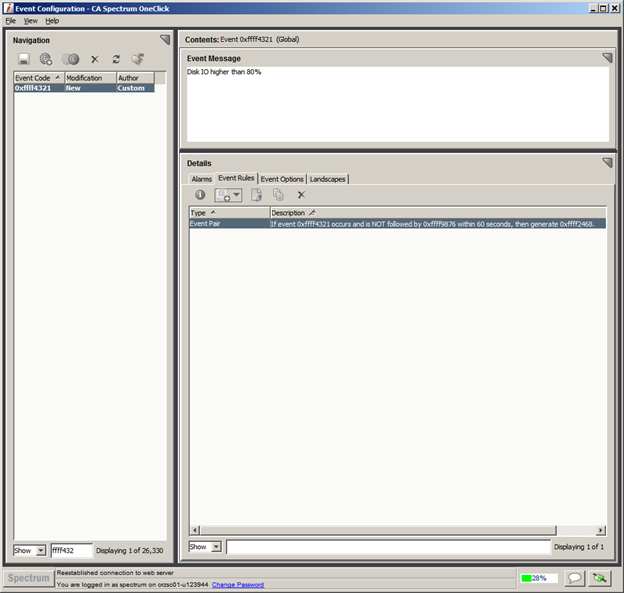
Task: Click the Save floppy disk icon in Navigation
Action: coord(23,59)
